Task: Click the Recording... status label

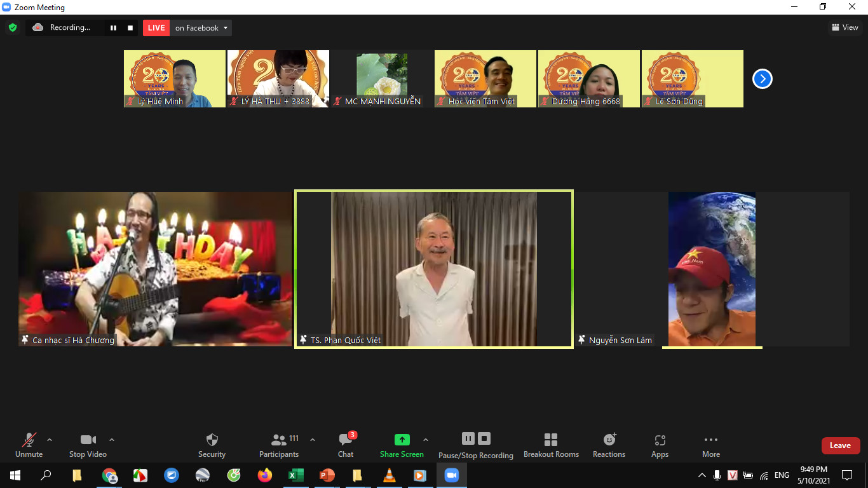Action: (x=70, y=27)
